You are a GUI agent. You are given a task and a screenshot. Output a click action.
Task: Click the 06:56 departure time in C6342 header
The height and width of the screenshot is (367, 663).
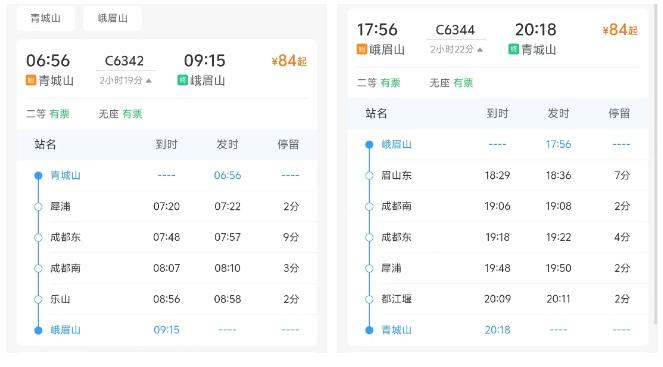(x=48, y=61)
